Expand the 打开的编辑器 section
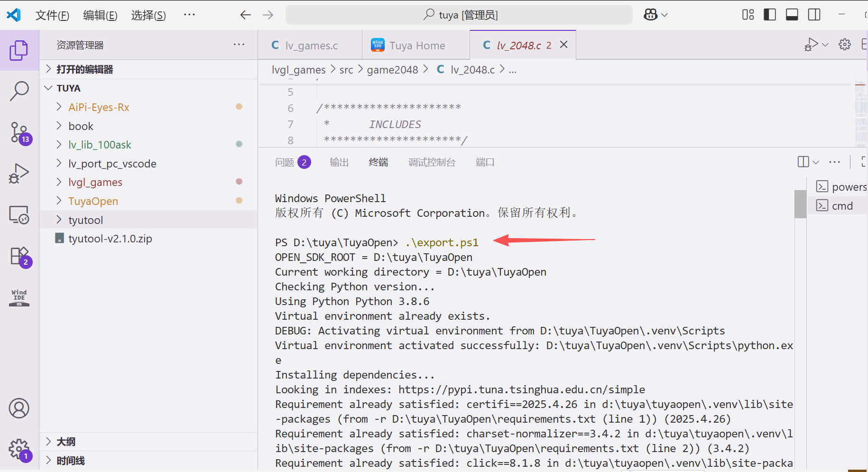The height and width of the screenshot is (472, 868). (x=148, y=69)
